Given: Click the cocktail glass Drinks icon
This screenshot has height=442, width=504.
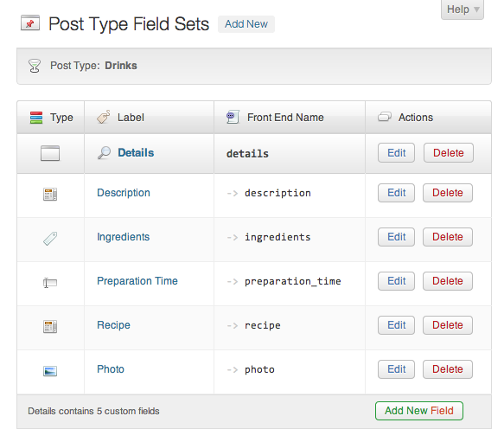Looking at the screenshot, I should pyautogui.click(x=35, y=66).
